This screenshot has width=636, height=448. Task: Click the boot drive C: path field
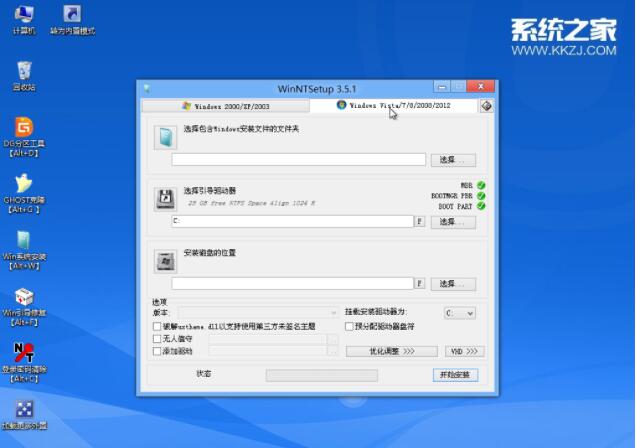point(292,221)
